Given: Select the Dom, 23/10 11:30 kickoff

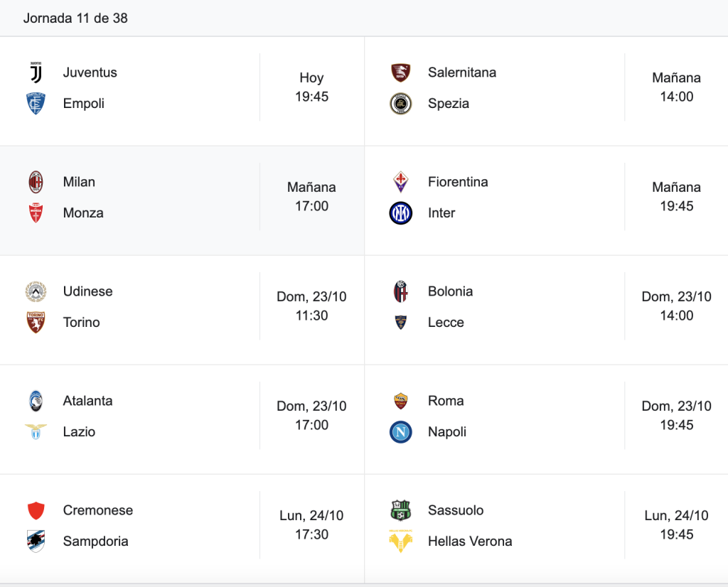Looking at the screenshot, I should pos(311,306).
